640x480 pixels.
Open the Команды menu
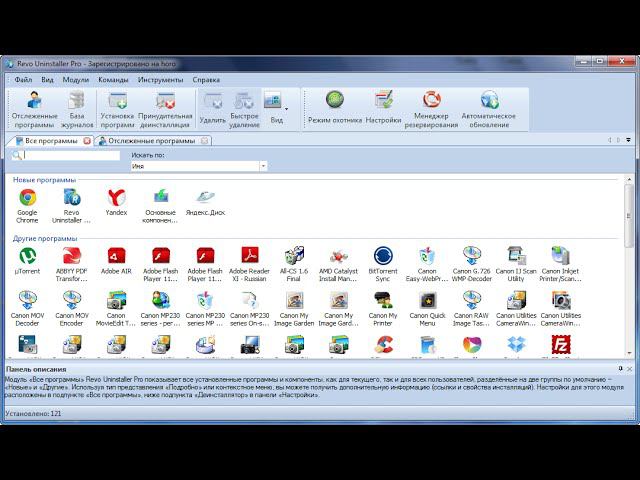(x=113, y=80)
